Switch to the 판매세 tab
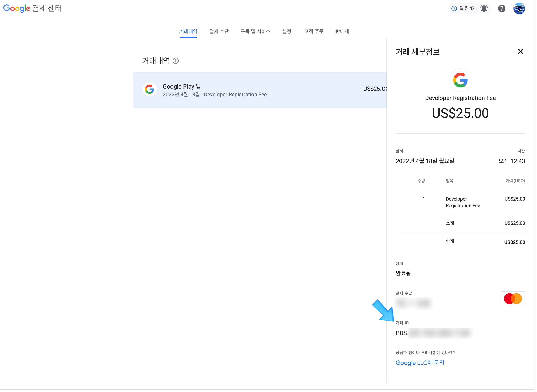This screenshot has width=537, height=392. pos(342,31)
